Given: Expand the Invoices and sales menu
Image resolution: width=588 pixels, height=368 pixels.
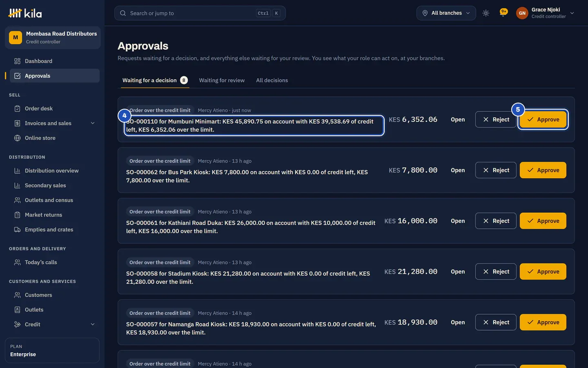Looking at the screenshot, I should pyautogui.click(x=55, y=123).
